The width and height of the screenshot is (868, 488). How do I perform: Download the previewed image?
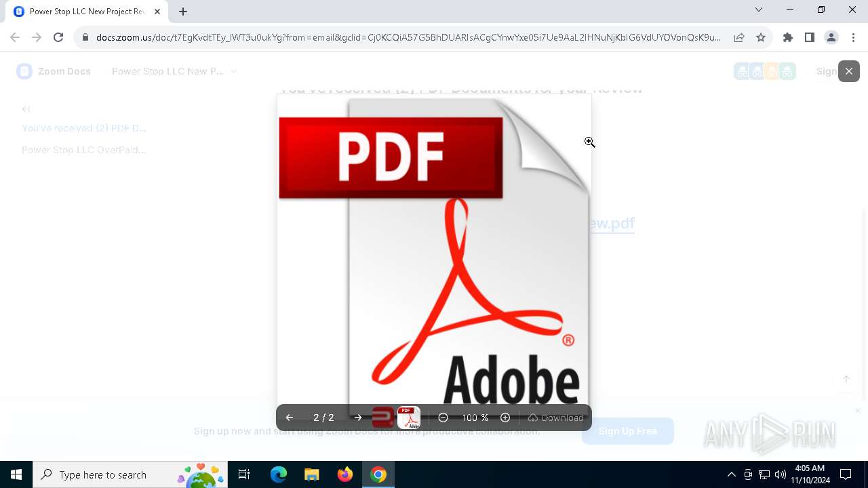(555, 418)
